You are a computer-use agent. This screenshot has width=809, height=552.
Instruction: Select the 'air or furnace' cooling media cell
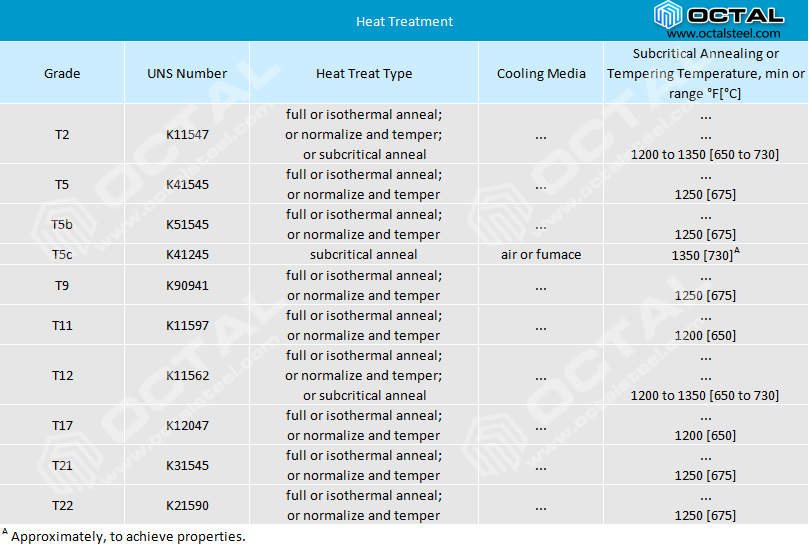pyautogui.click(x=541, y=255)
